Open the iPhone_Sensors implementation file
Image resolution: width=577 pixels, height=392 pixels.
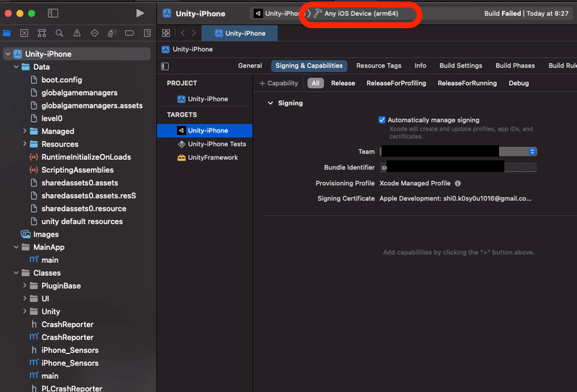coord(69,363)
